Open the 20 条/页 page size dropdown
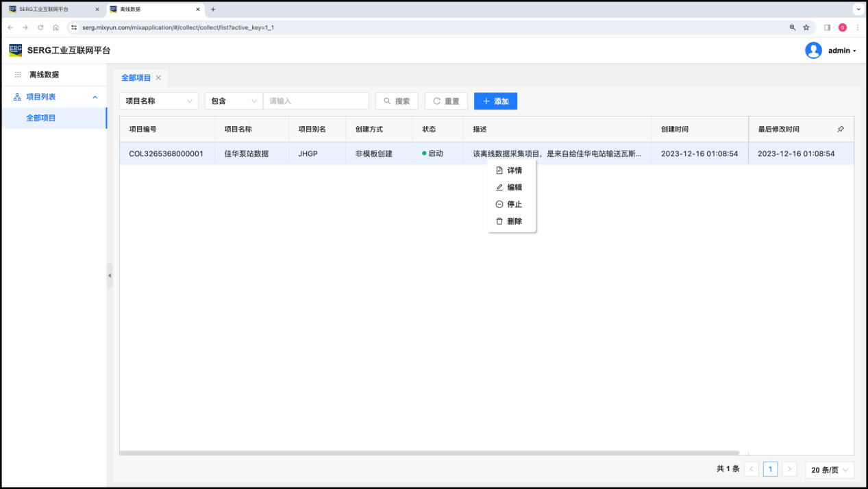Viewport: 868px width, 489px height. pos(830,470)
